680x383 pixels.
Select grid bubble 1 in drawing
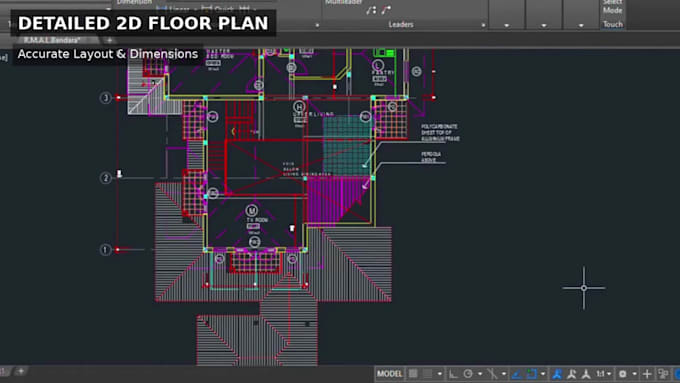[105, 250]
